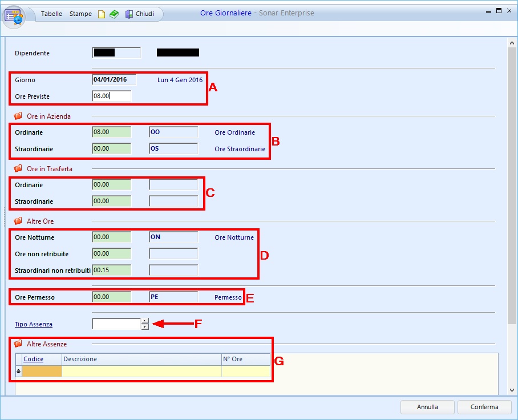Click the Altre Assenze folder icon
This screenshot has height=420, width=518.
[x=18, y=344]
